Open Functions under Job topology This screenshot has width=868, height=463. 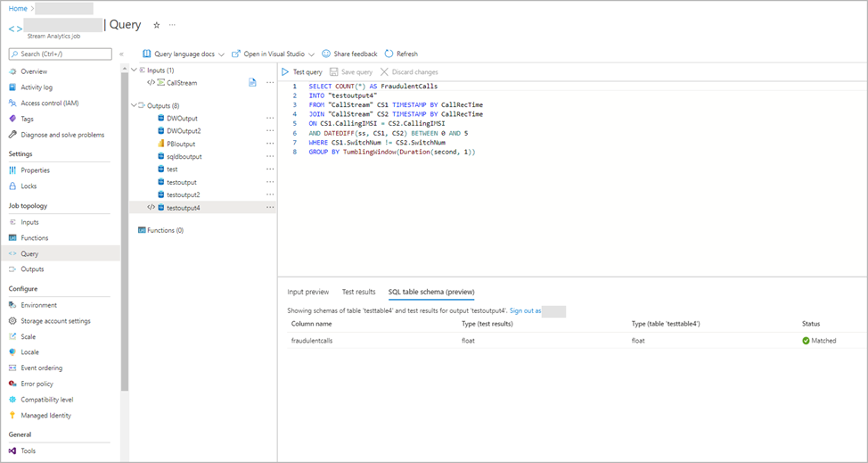click(35, 237)
